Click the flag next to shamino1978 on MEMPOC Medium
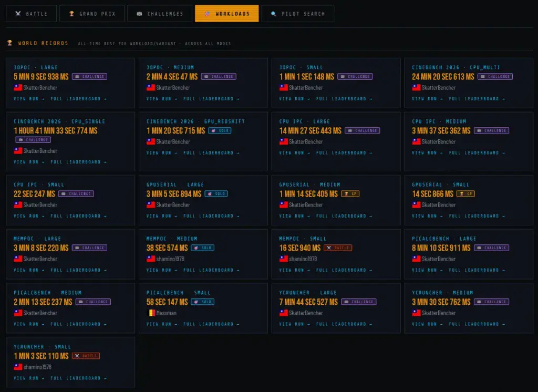Screen dimensions: 538x392 [x=151, y=259]
